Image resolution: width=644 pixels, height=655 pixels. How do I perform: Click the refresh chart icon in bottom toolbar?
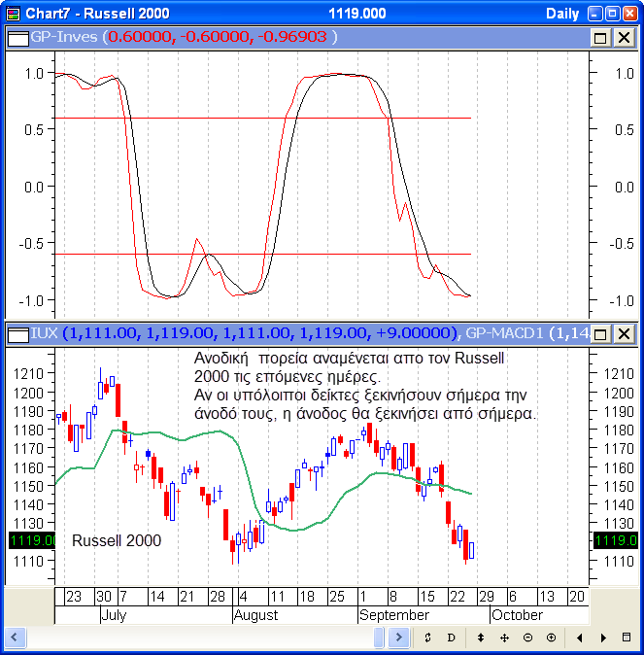click(x=427, y=638)
